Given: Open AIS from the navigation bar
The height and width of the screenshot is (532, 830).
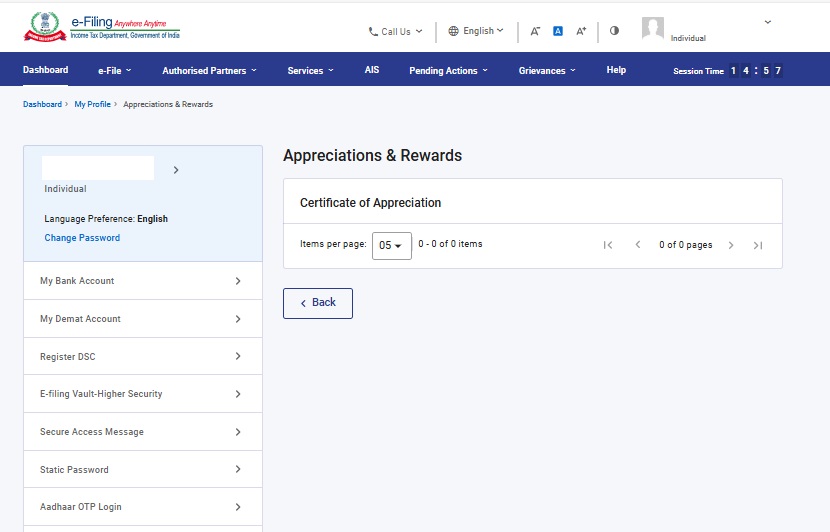Looking at the screenshot, I should 372,70.
